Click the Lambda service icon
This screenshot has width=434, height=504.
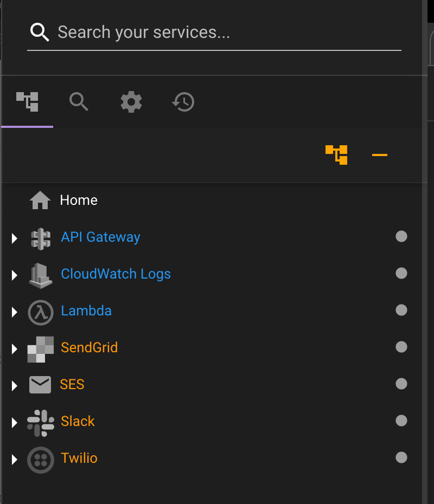click(x=41, y=313)
